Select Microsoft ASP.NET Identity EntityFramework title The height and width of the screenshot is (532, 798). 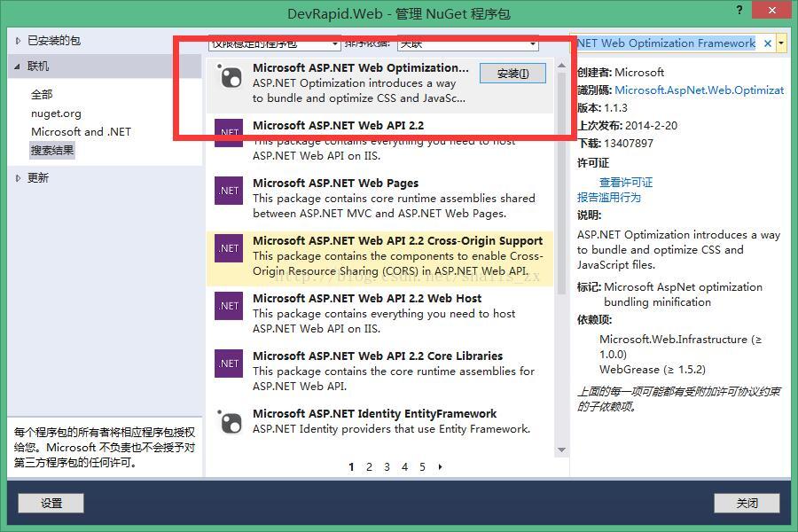[374, 413]
